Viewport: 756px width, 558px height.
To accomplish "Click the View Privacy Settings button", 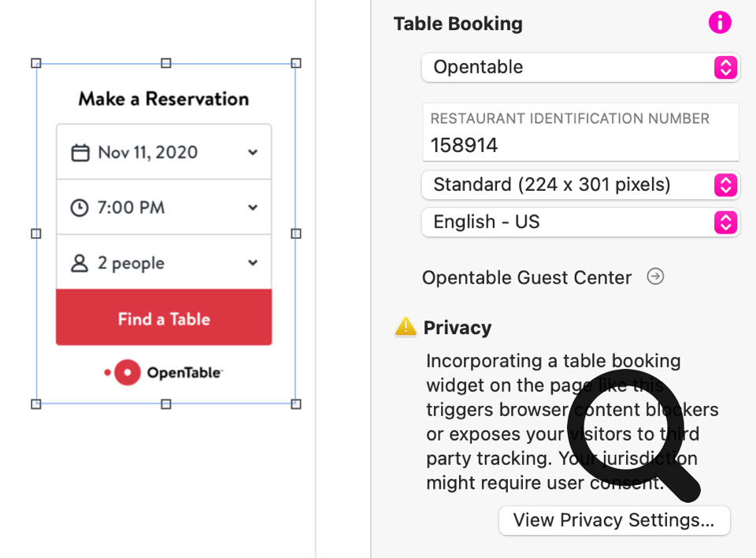I will pyautogui.click(x=614, y=520).
